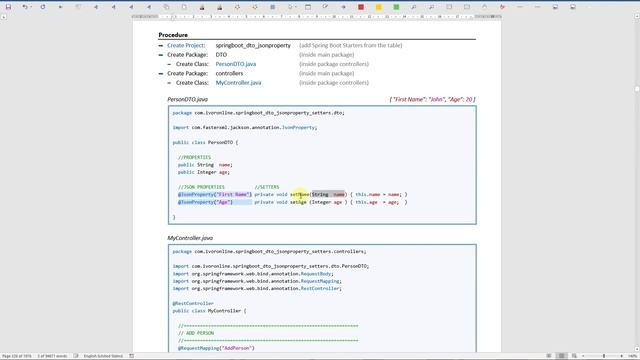The width and height of the screenshot is (640, 360).
Task: Click the import RequestBody line
Action: pyautogui.click(x=253, y=273)
